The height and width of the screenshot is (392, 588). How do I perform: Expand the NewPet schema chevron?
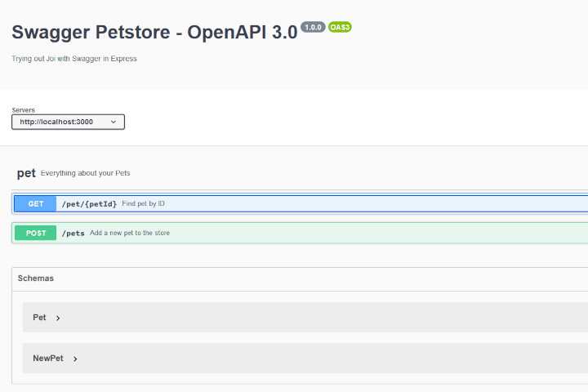click(75, 359)
